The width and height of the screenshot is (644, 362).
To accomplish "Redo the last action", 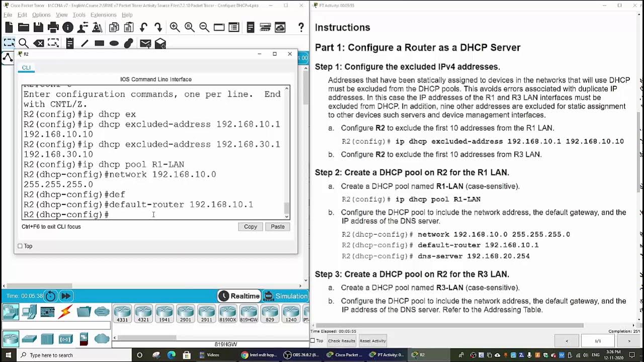I will 158,27.
